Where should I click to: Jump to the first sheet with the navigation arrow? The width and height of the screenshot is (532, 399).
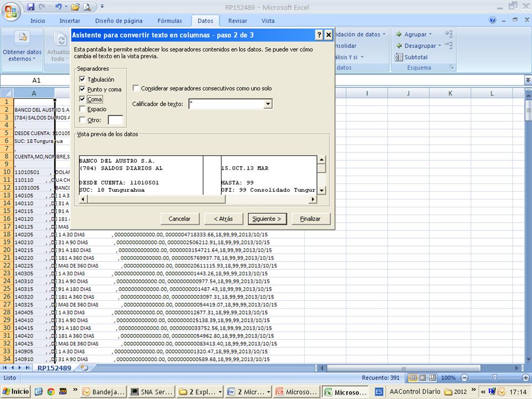[x=5, y=368]
